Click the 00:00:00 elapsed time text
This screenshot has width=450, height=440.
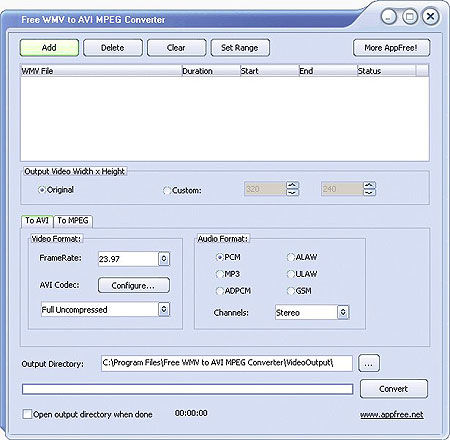tap(191, 413)
